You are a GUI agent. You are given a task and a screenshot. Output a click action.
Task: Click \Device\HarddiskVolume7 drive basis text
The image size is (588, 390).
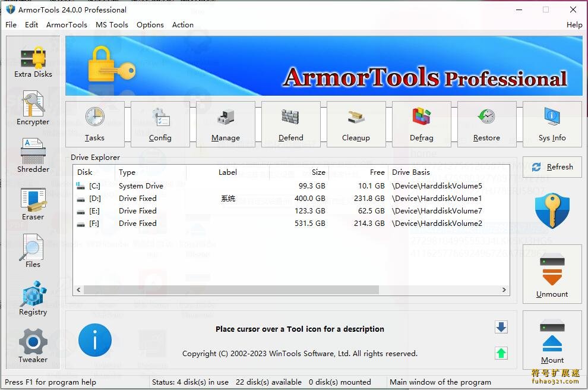coord(437,211)
